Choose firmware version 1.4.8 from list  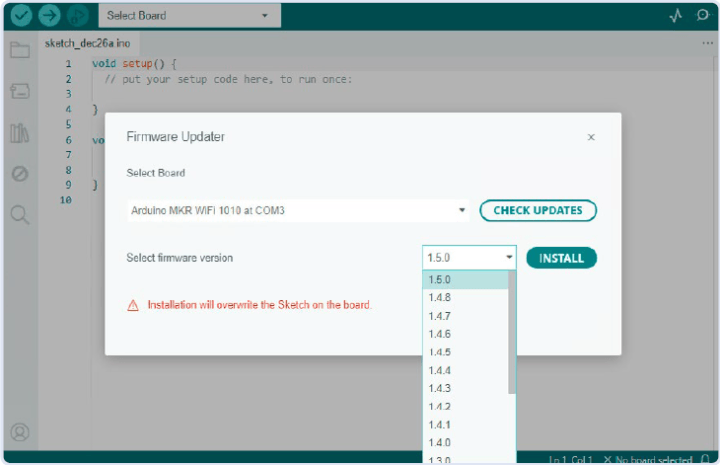point(440,298)
